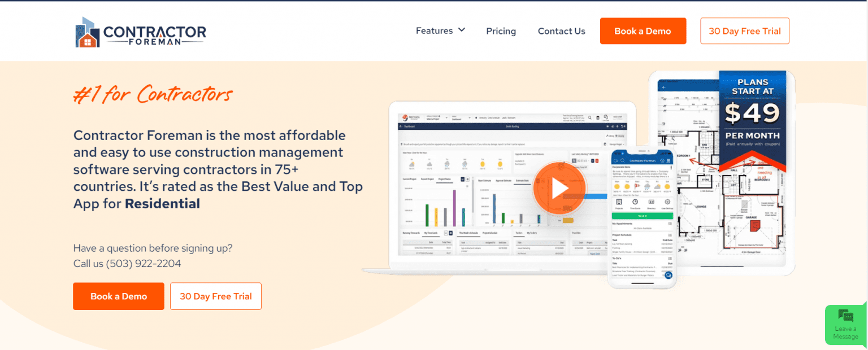The height and width of the screenshot is (350, 868).
Task: Select the Pricing menu item
Action: click(501, 31)
